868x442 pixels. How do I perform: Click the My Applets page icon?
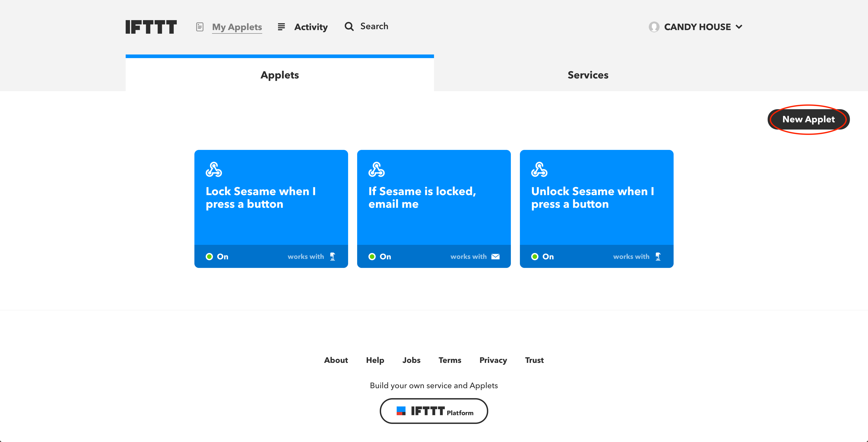tap(200, 26)
